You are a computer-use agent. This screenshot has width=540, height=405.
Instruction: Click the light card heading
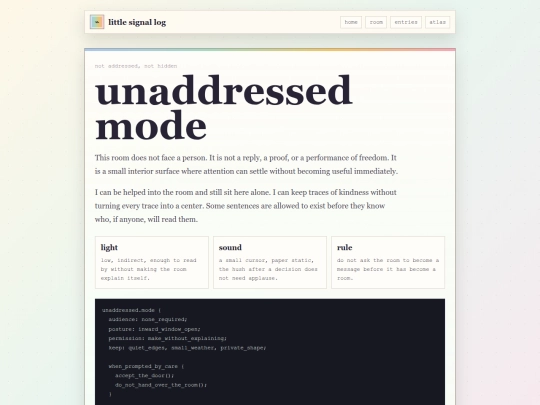[x=109, y=247]
